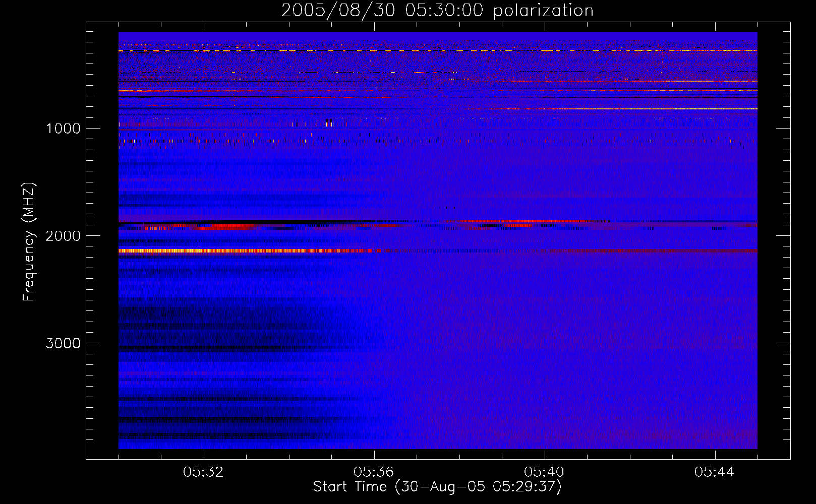Click the '05:44' time tick label

[715, 472]
